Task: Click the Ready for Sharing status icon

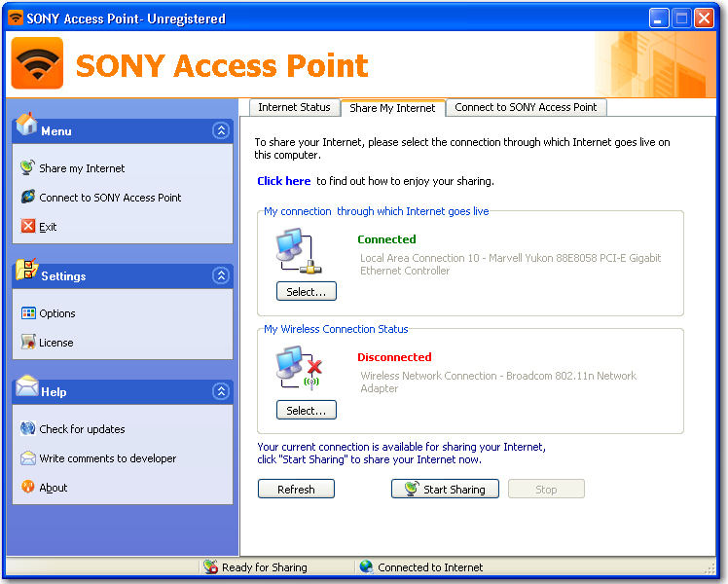Action: click(211, 566)
